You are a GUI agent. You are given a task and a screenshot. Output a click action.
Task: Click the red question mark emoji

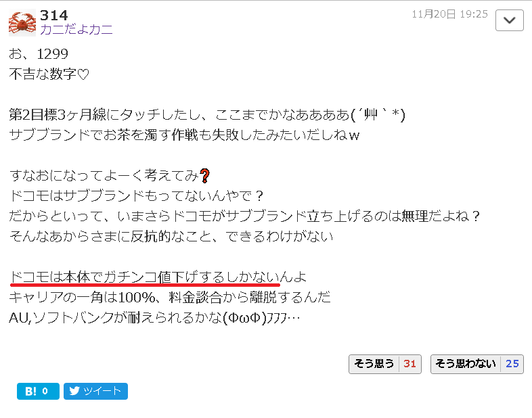pyautogui.click(x=204, y=176)
